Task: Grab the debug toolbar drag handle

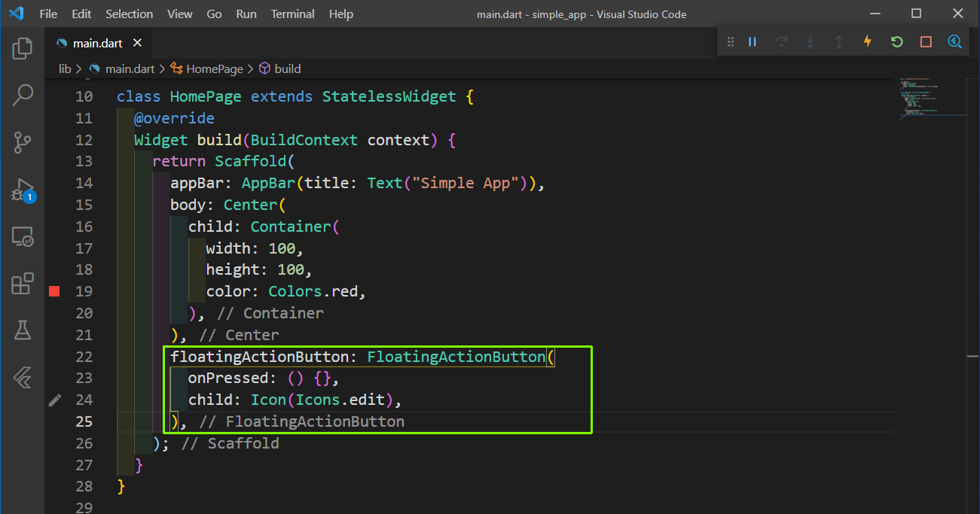Action: coord(730,42)
